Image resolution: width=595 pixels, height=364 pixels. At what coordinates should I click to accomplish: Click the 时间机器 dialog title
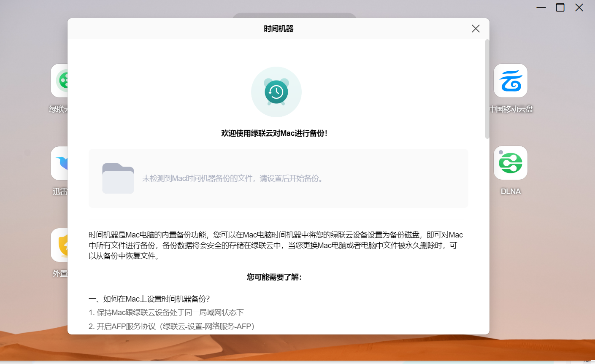[279, 29]
